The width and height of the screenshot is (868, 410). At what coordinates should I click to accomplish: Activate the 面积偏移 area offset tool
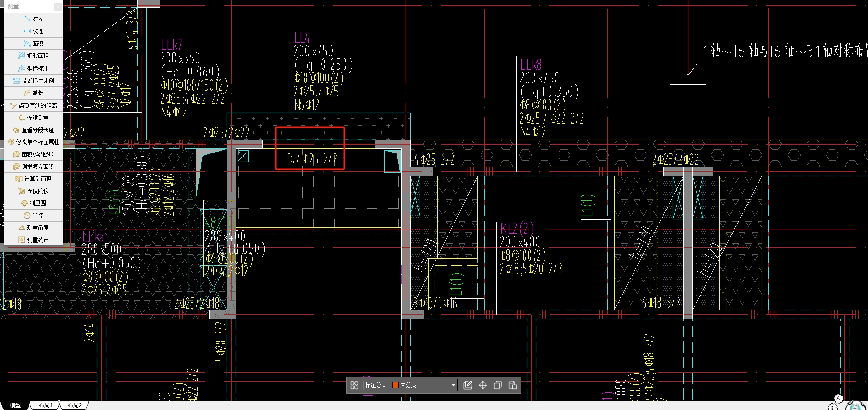click(33, 191)
